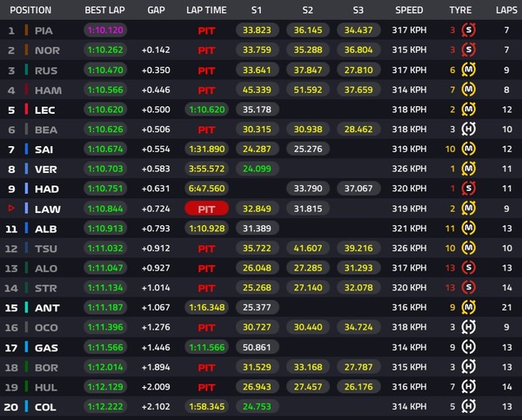Click the medium tyre icon for RUS
The width and height of the screenshot is (522, 420).
click(468, 70)
